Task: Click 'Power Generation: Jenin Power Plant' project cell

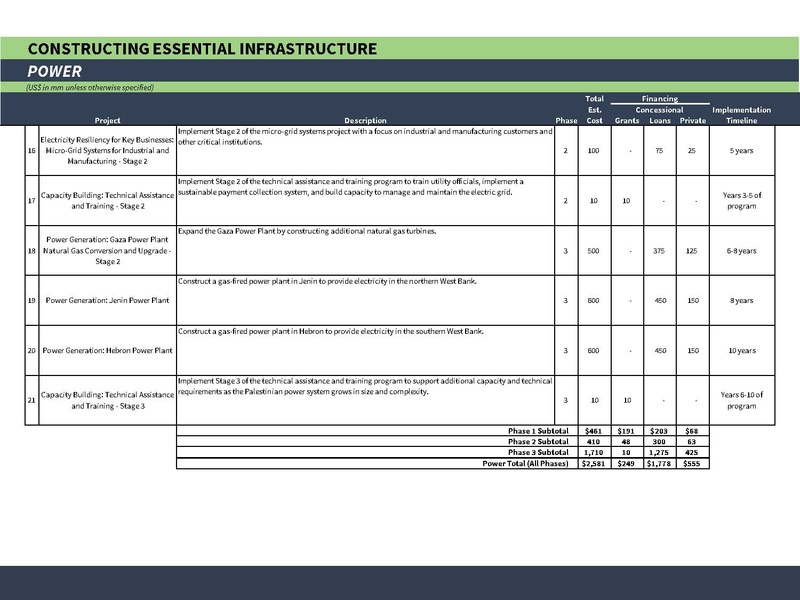Action: [107, 300]
